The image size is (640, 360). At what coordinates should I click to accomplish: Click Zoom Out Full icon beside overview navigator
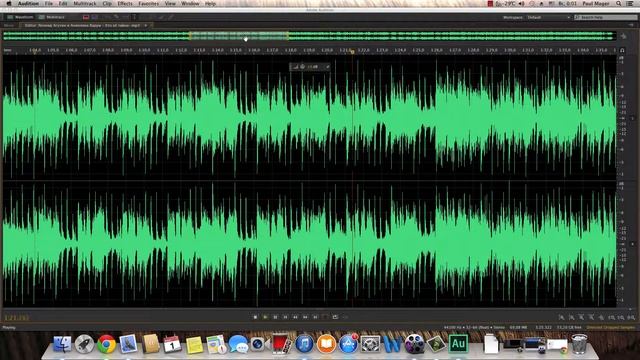(623, 36)
